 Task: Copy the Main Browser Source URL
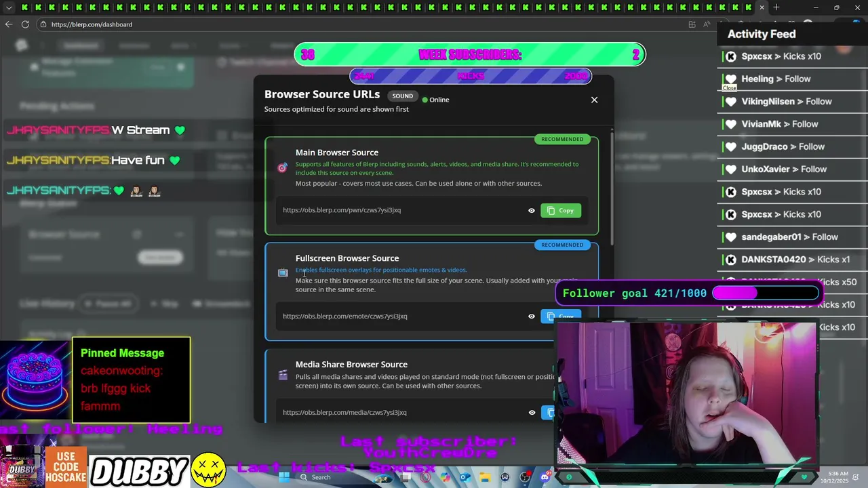[x=560, y=211]
